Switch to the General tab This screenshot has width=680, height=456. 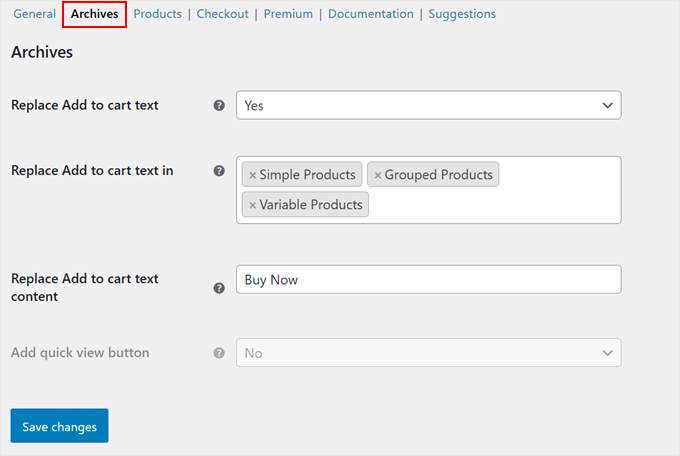point(34,14)
